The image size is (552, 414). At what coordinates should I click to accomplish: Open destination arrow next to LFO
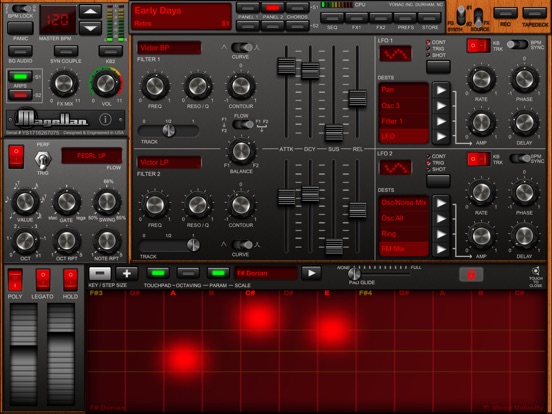tap(441, 137)
